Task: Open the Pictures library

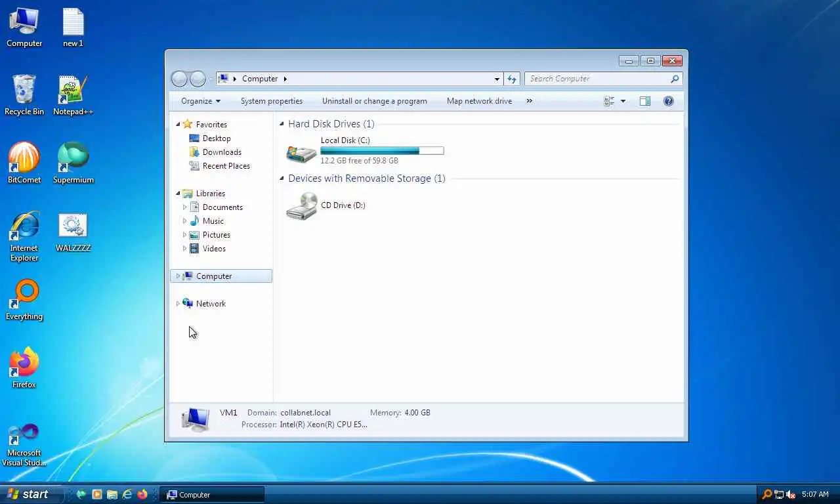Action: tap(217, 235)
